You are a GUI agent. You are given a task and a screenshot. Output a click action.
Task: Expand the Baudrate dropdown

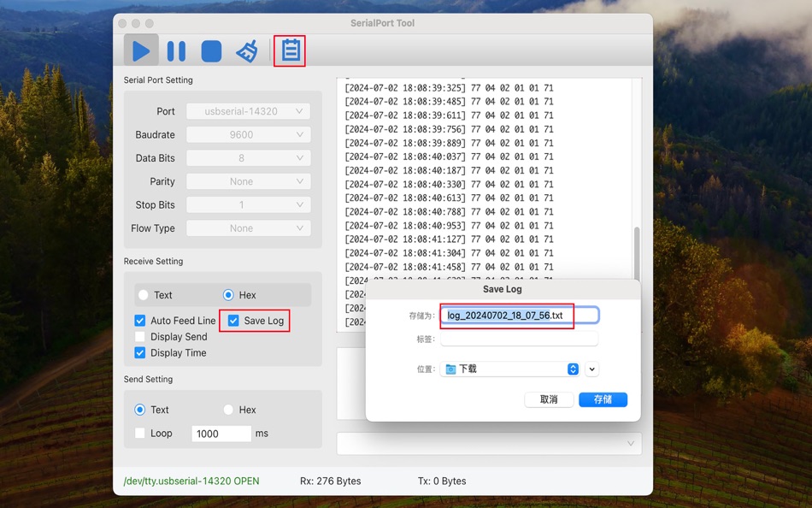[248, 134]
